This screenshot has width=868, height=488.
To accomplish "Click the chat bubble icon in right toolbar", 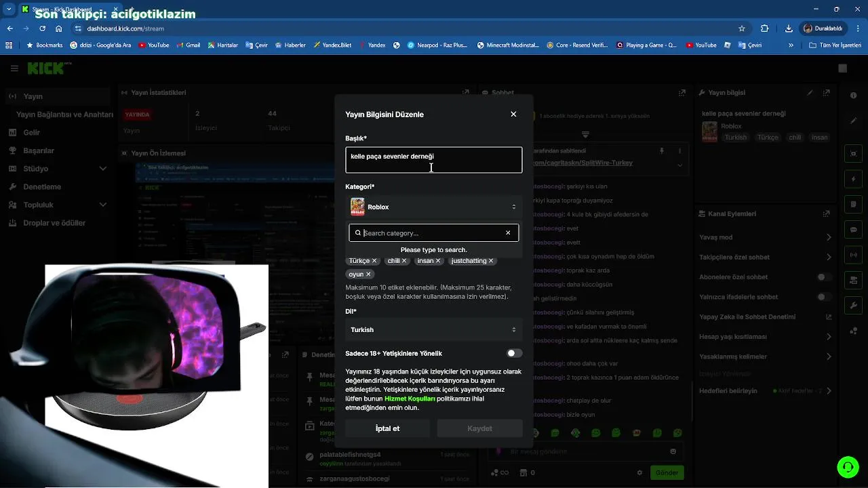I will (x=854, y=230).
